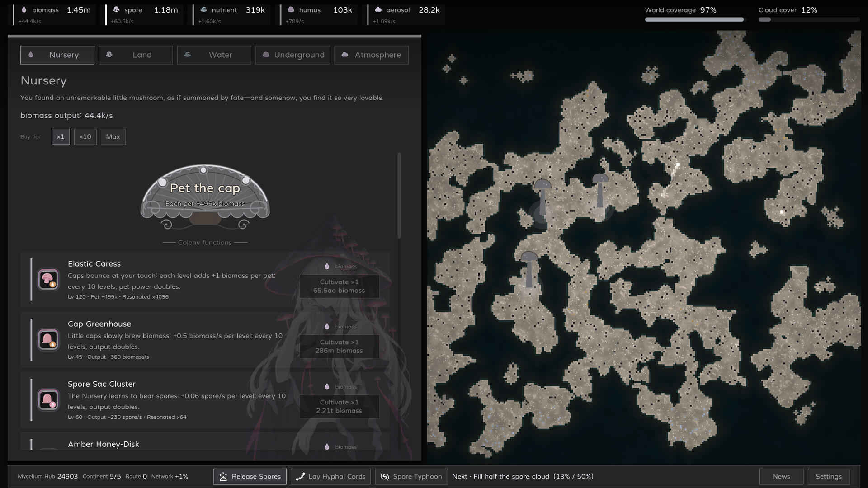Switch to the Land tab
The width and height of the screenshot is (868, 488).
pyautogui.click(x=136, y=55)
